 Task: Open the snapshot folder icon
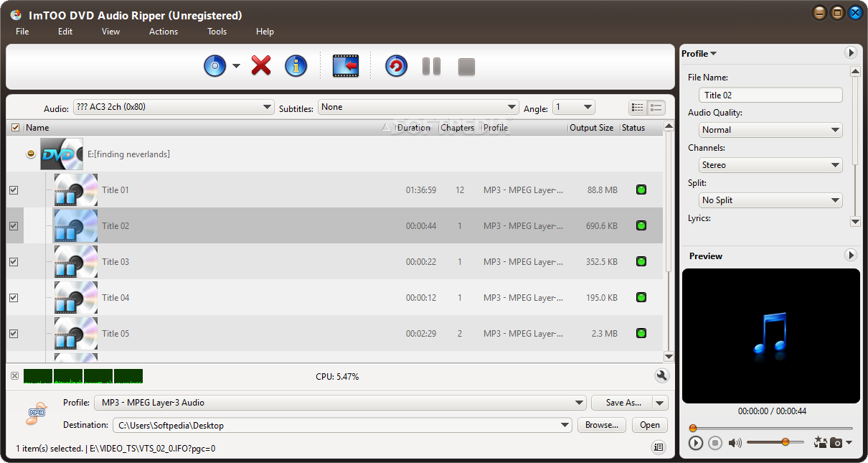[821, 442]
